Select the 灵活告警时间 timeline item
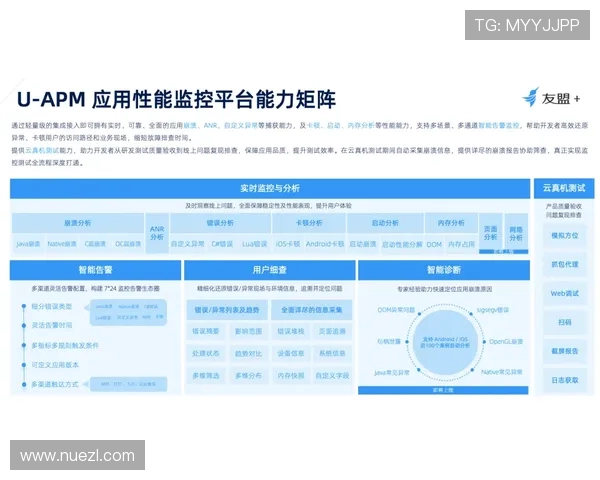 click(52, 325)
